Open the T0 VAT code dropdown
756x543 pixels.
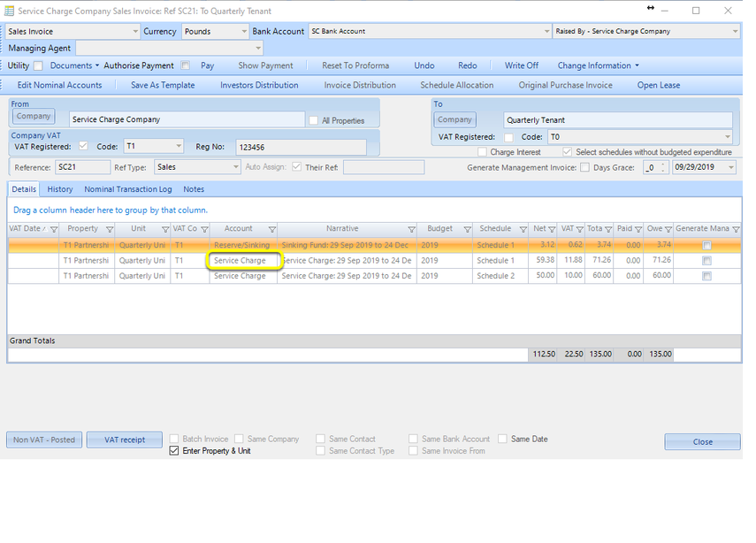coord(728,137)
